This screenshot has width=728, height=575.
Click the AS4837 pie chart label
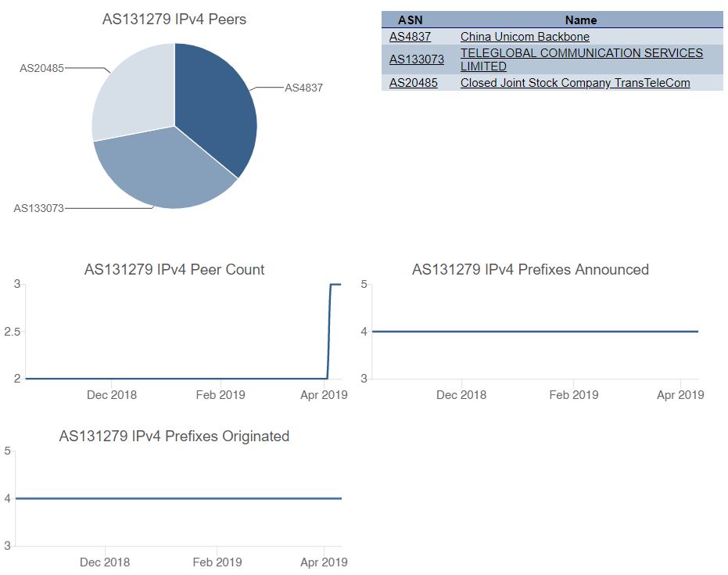point(303,88)
